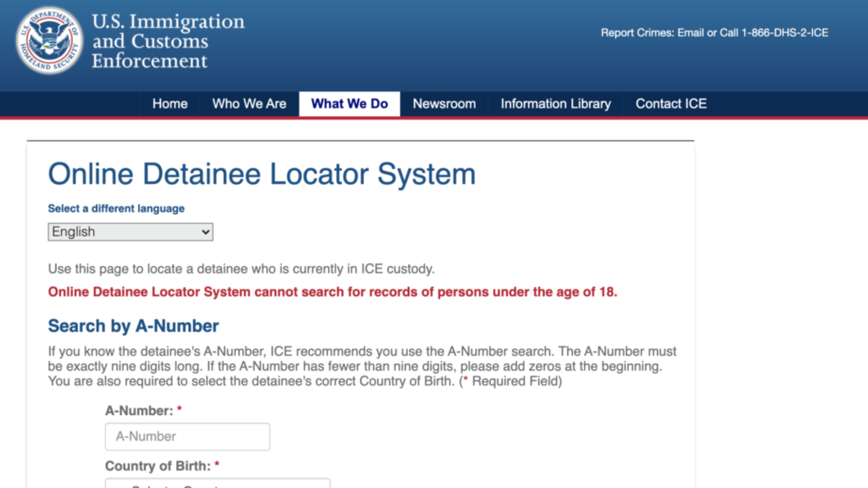Click the U.S. Immigration and Customs Enforcement wordmark

click(x=167, y=41)
